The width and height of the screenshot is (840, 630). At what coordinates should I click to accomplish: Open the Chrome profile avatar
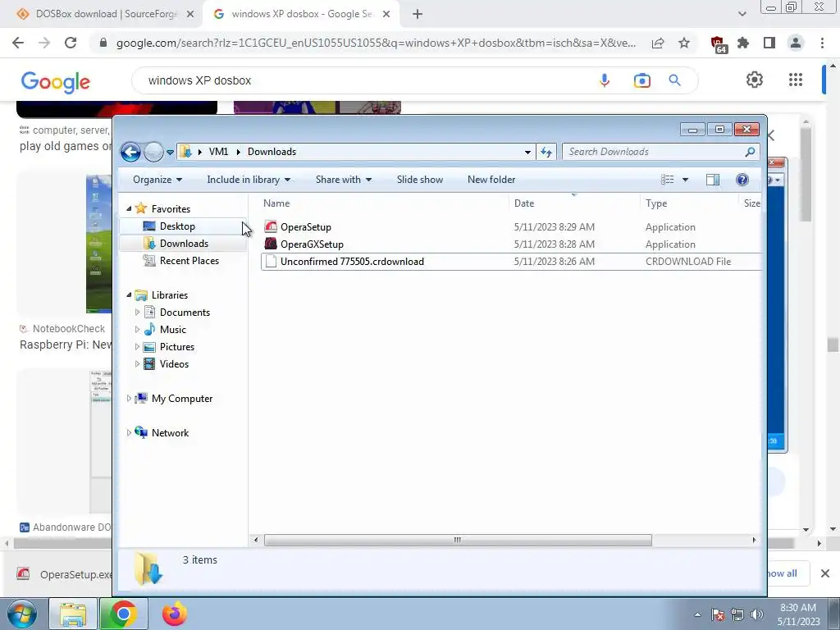click(x=796, y=43)
